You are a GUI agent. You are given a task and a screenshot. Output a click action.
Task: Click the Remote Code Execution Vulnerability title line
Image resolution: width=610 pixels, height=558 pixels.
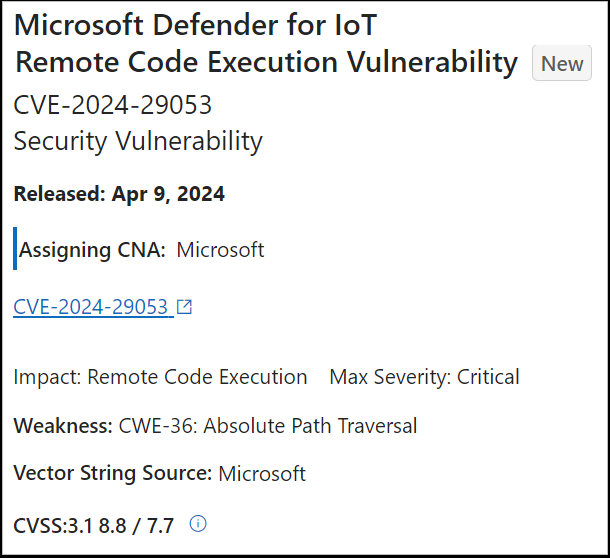click(266, 62)
